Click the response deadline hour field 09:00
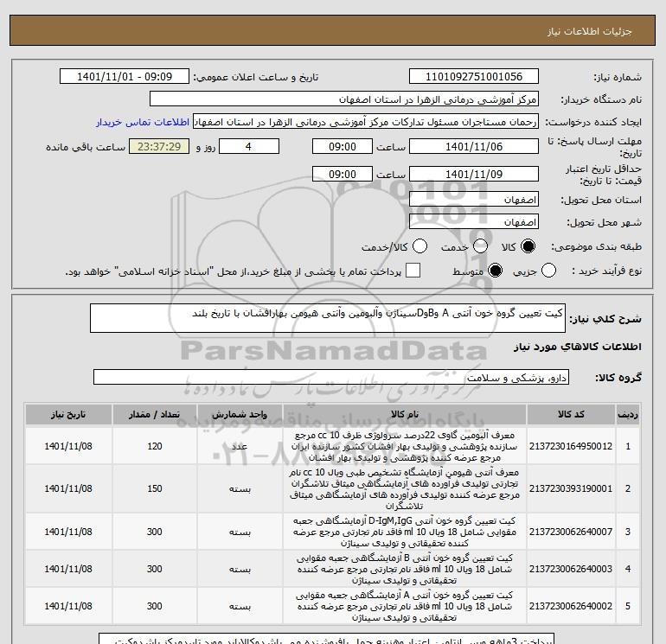666x644 pixels. pyautogui.click(x=343, y=146)
